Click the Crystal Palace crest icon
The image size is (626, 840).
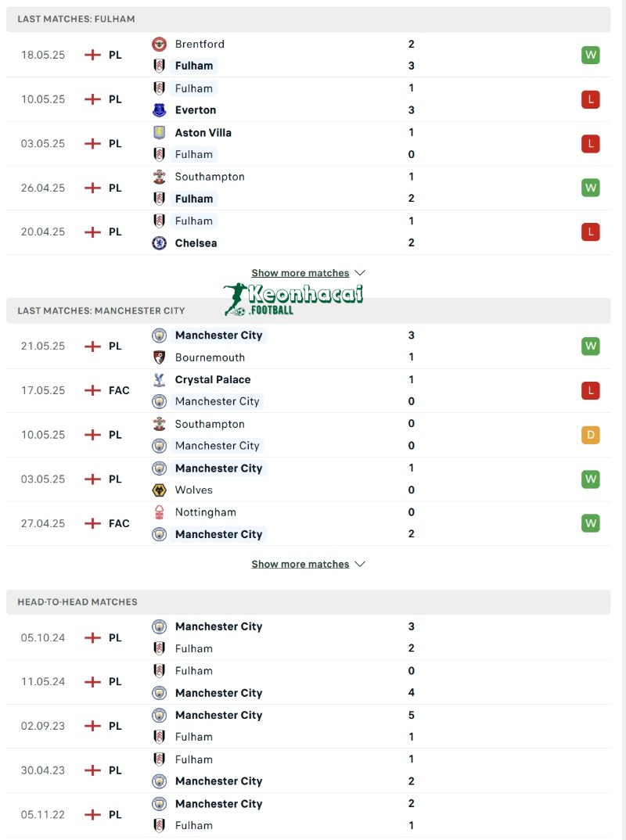(160, 379)
